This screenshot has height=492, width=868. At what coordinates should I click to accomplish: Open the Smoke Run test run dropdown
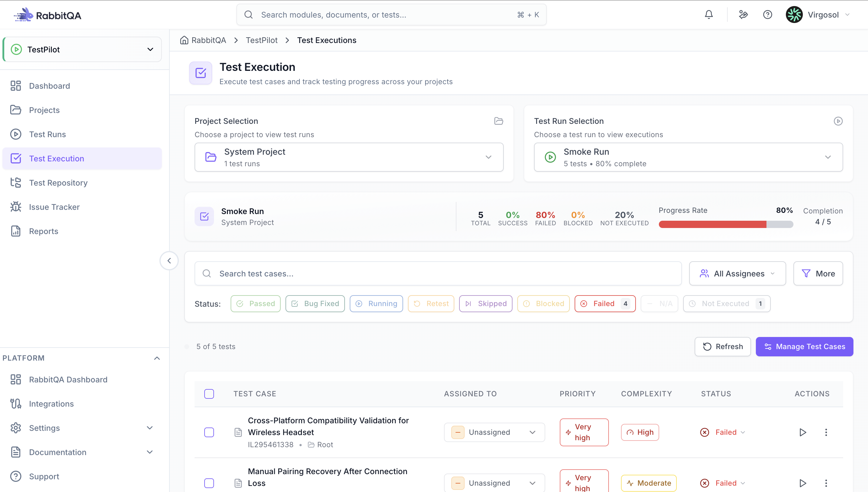[688, 157]
